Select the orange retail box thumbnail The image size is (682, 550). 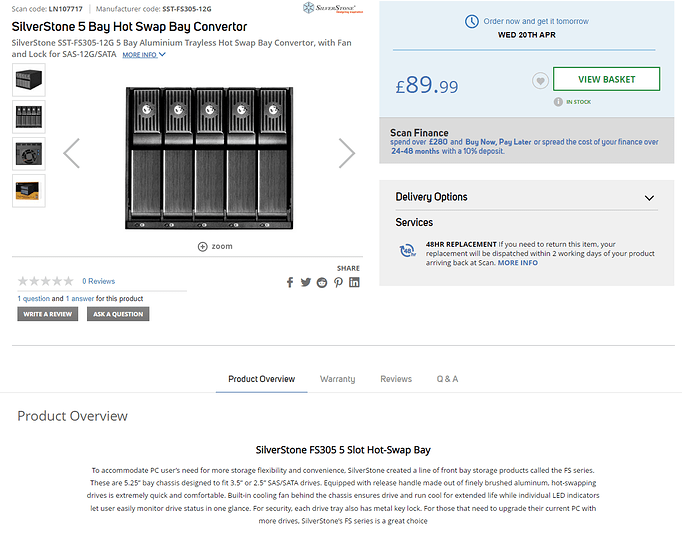pyautogui.click(x=28, y=190)
